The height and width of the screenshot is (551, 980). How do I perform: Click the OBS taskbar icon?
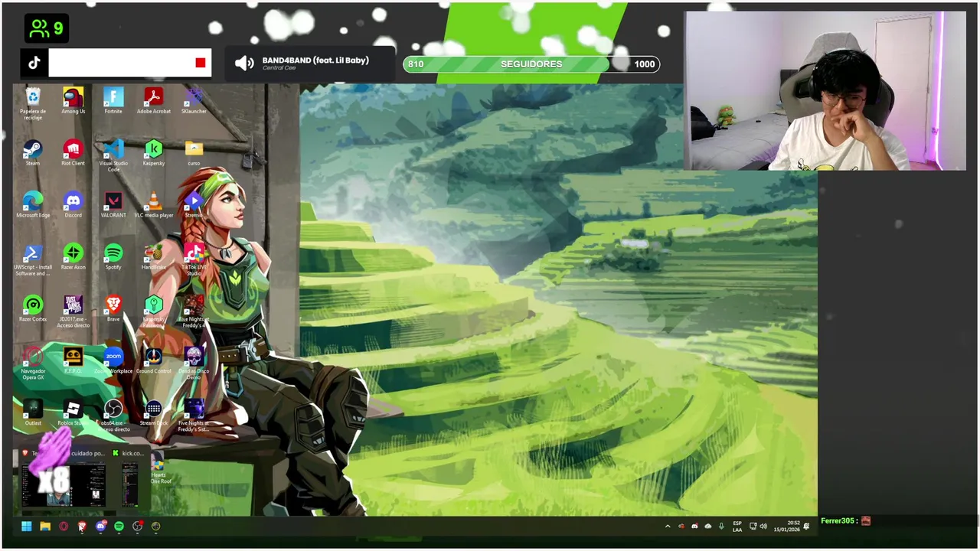click(137, 526)
